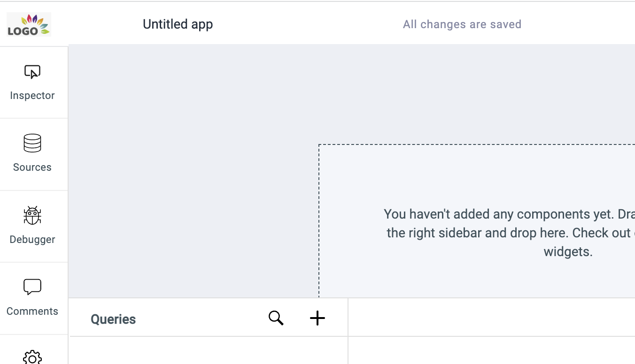Select the Untitled app name field

(178, 24)
